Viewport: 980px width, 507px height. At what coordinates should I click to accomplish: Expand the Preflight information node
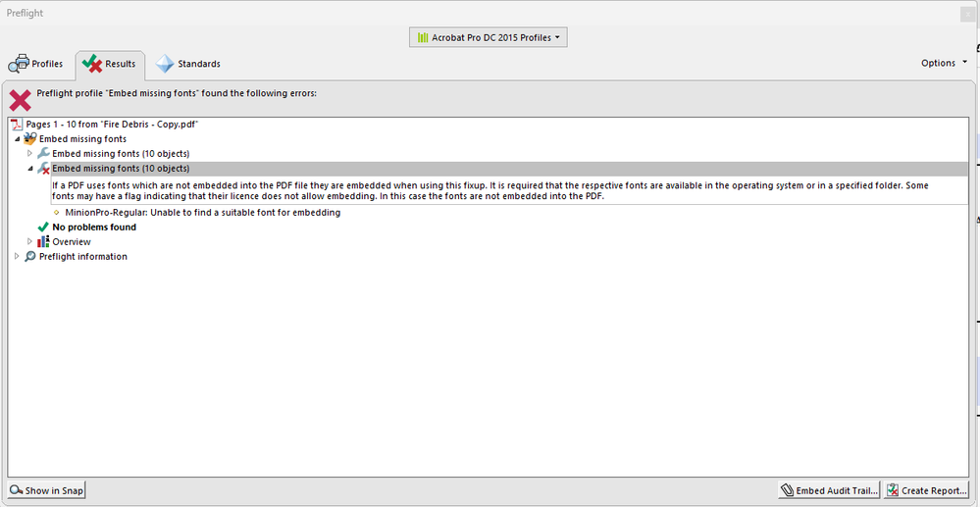pyautogui.click(x=17, y=257)
